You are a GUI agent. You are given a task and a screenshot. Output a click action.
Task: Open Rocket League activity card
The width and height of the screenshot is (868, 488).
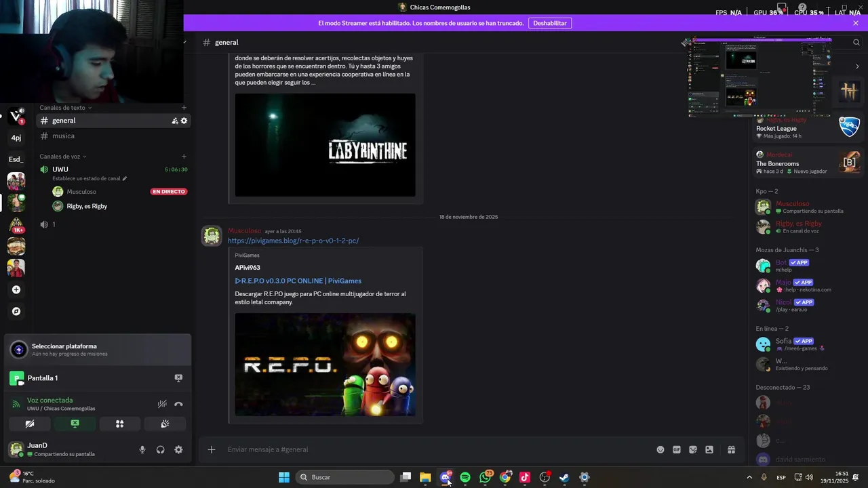pos(808,128)
